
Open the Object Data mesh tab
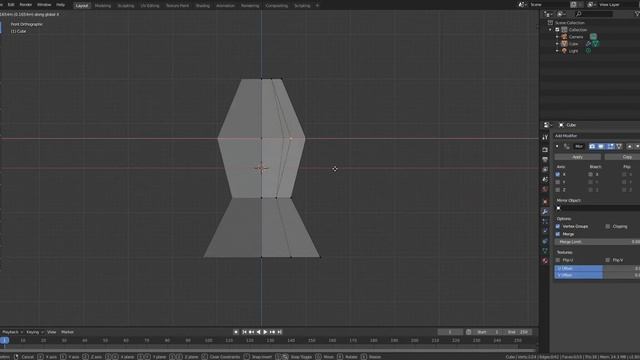point(545,251)
